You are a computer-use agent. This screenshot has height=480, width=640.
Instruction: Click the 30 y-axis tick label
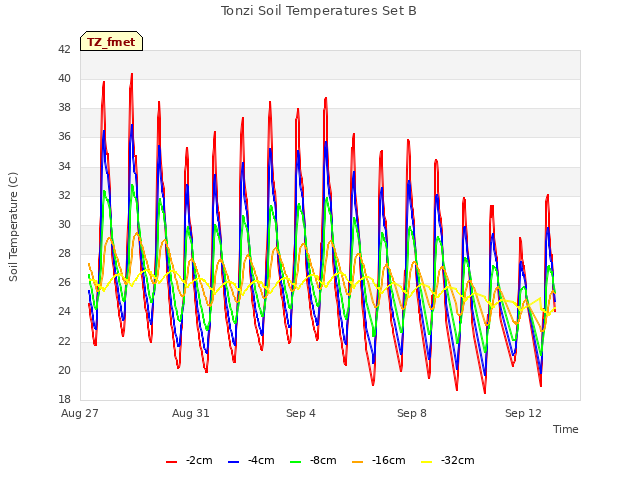[x=64, y=224]
